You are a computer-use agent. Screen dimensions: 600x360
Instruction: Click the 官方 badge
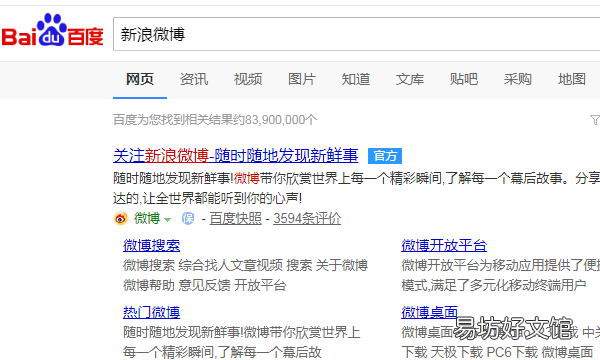385,156
